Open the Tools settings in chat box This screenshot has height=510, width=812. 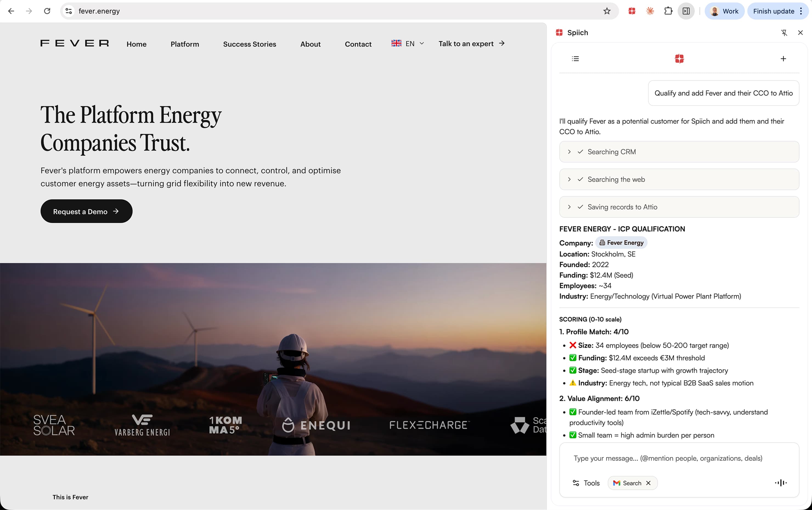point(586,483)
